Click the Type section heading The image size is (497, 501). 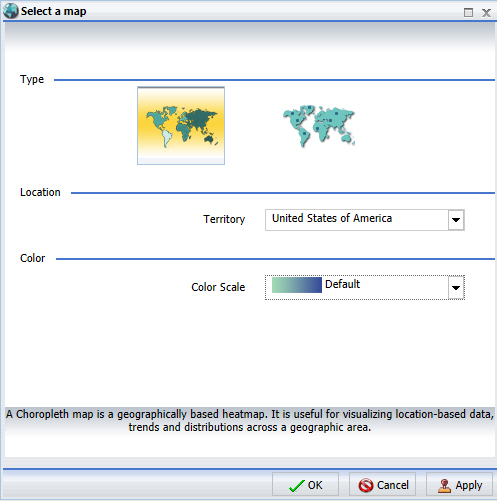point(32,79)
